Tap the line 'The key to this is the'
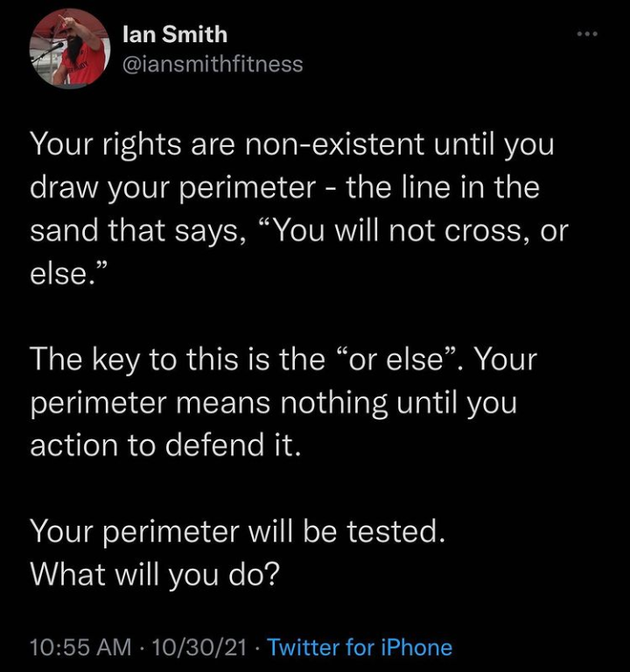Screen dimensions: 630x672 (283, 359)
